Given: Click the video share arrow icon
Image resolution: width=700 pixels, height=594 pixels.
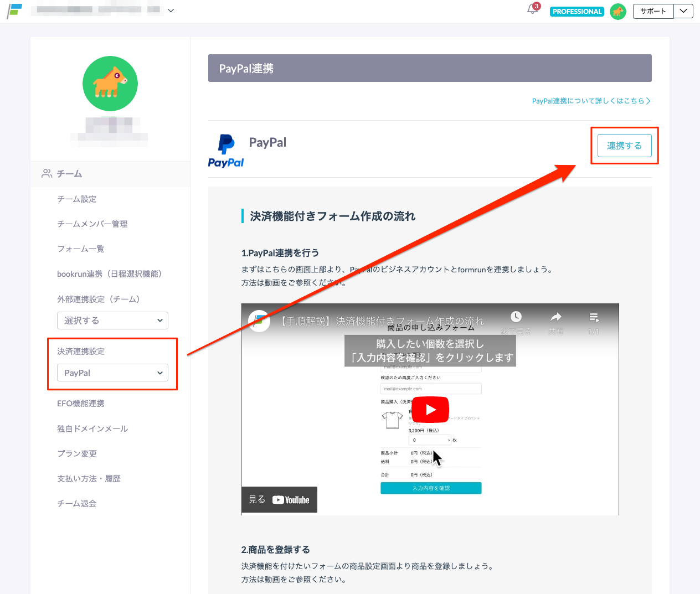Looking at the screenshot, I should 556,317.
